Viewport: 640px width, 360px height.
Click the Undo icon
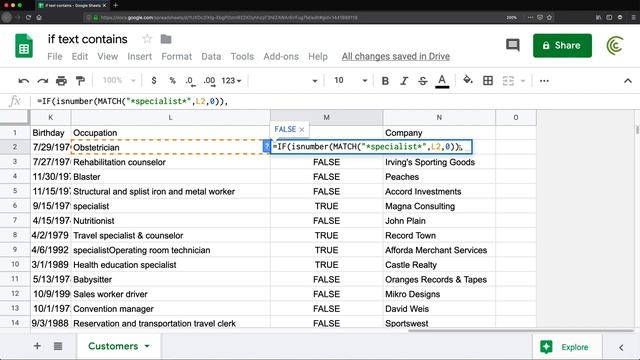click(x=24, y=81)
